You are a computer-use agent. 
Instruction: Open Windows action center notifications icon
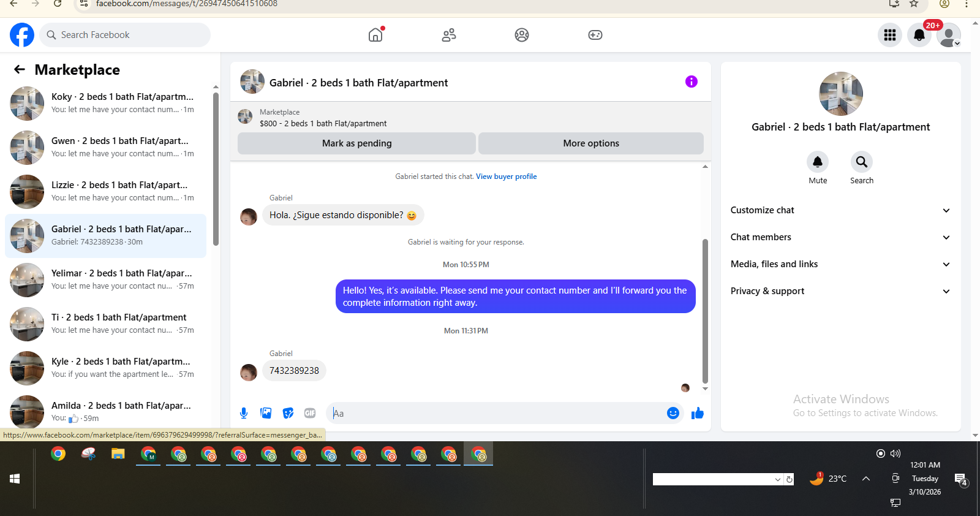pos(960,479)
